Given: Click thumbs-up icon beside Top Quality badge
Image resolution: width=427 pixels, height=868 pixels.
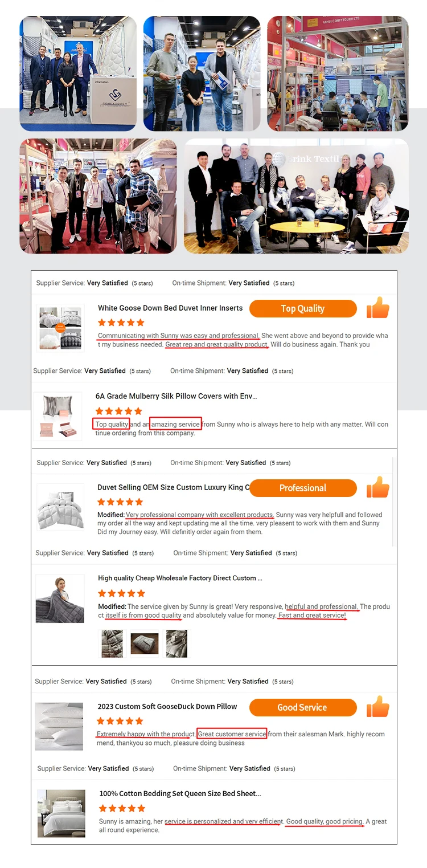Looking at the screenshot, I should pyautogui.click(x=378, y=308).
